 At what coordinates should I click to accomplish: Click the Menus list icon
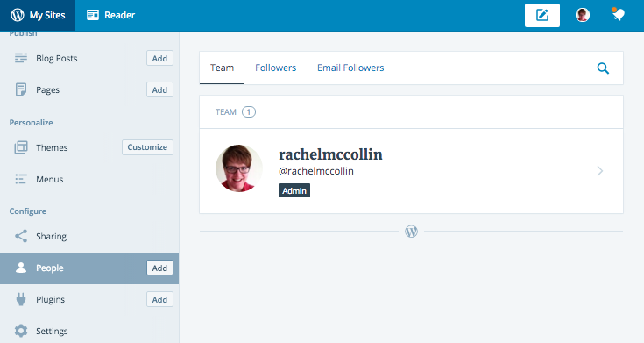point(21,179)
